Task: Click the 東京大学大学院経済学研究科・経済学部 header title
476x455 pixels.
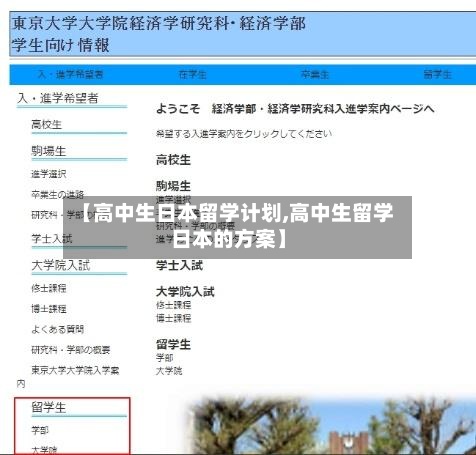Action: point(159,23)
